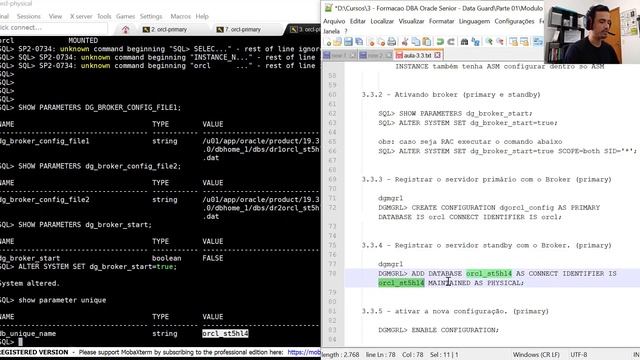The image size is (640, 360).
Task: Click the ALTER SYSTEM SET dg_broker_start=true terminal line
Action: tap(89, 267)
